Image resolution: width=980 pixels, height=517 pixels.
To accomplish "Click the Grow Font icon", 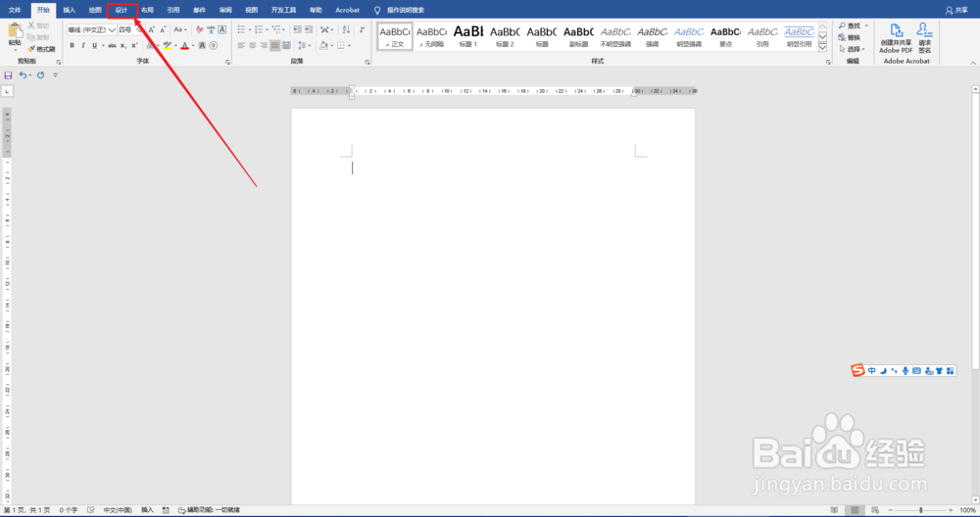I will pos(151,29).
